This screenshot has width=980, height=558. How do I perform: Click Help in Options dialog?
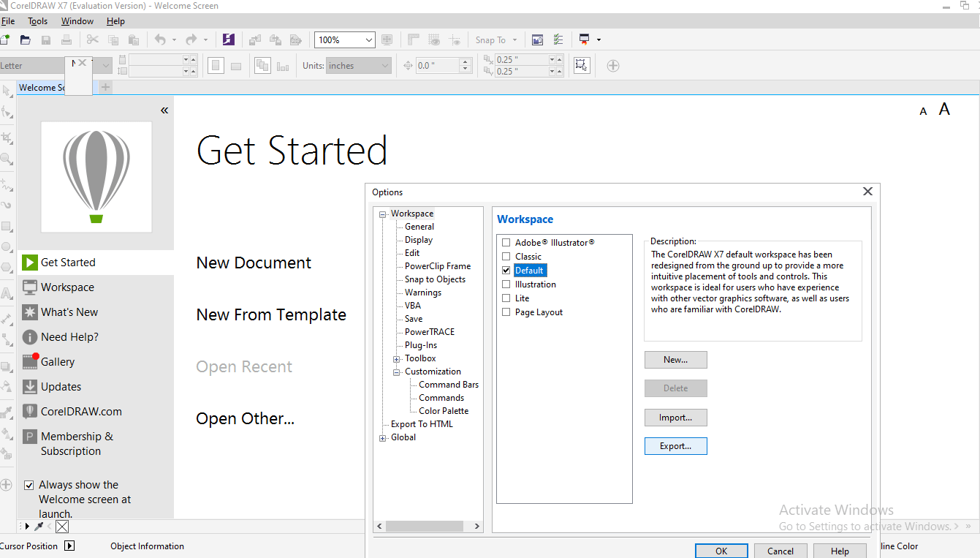click(840, 551)
